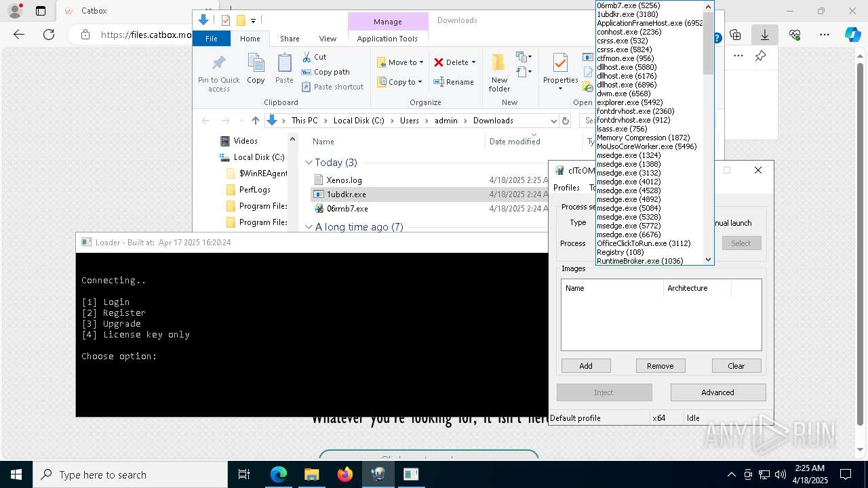Open Copilot icon in Edge
The height and width of the screenshot is (488, 868).
tap(853, 35)
